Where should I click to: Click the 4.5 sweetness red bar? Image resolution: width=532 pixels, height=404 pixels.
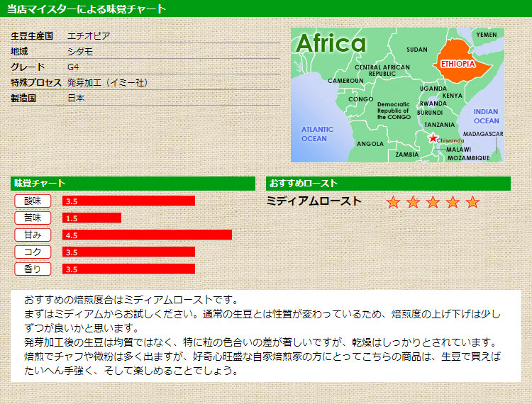point(147,235)
